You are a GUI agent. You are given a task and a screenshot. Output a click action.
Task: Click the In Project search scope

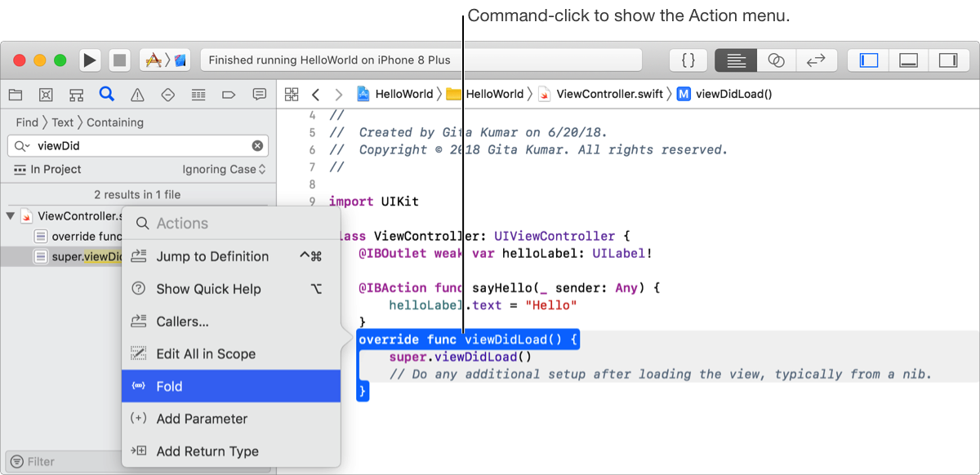(x=47, y=169)
